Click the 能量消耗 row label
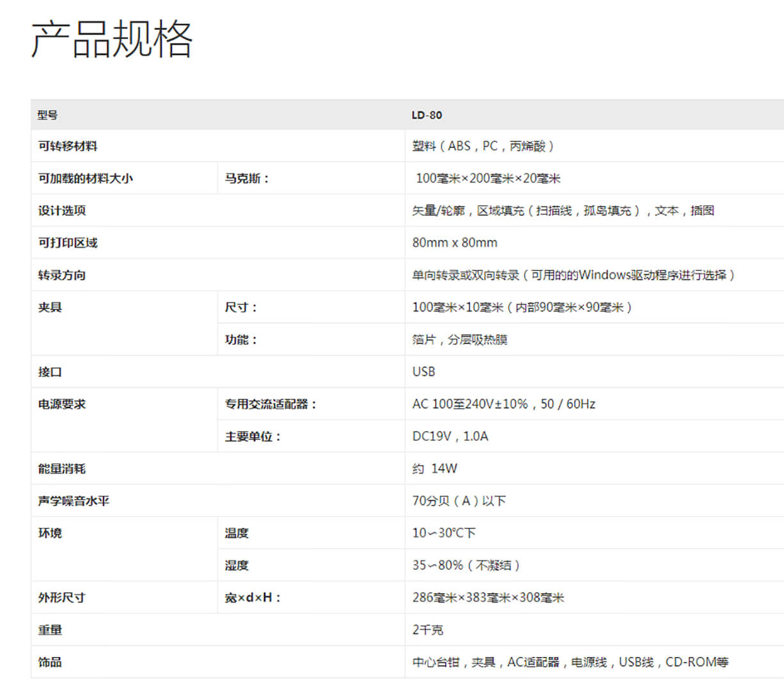The width and height of the screenshot is (784, 691). [x=62, y=469]
